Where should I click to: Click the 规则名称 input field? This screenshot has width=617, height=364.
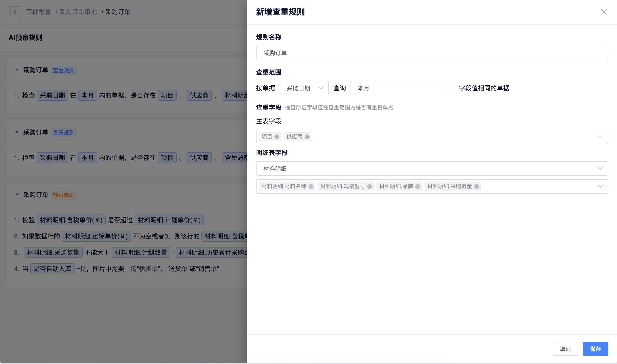[432, 53]
